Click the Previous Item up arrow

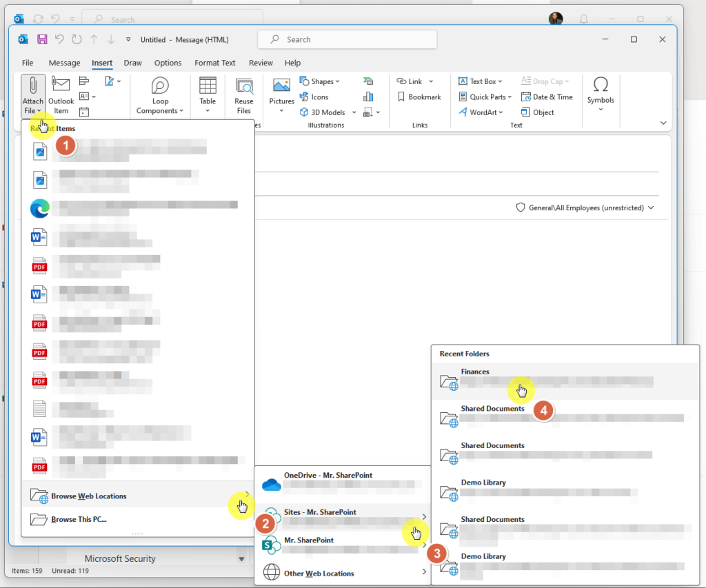(x=94, y=39)
